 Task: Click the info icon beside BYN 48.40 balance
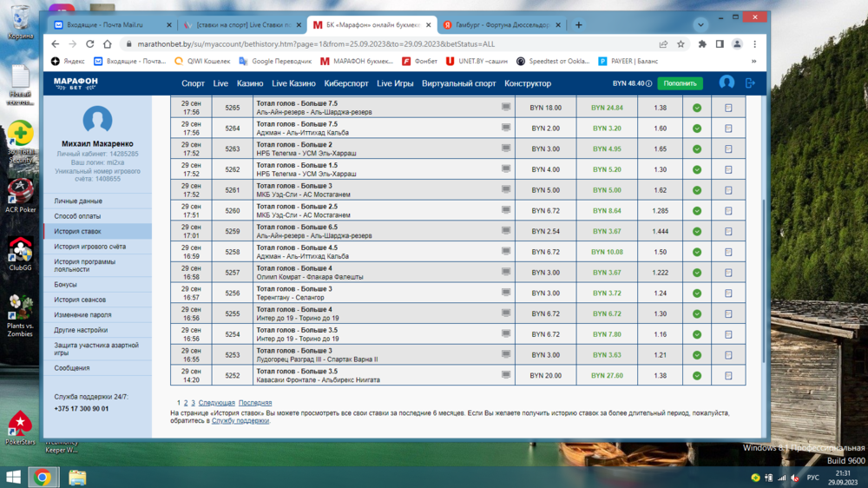coord(648,83)
